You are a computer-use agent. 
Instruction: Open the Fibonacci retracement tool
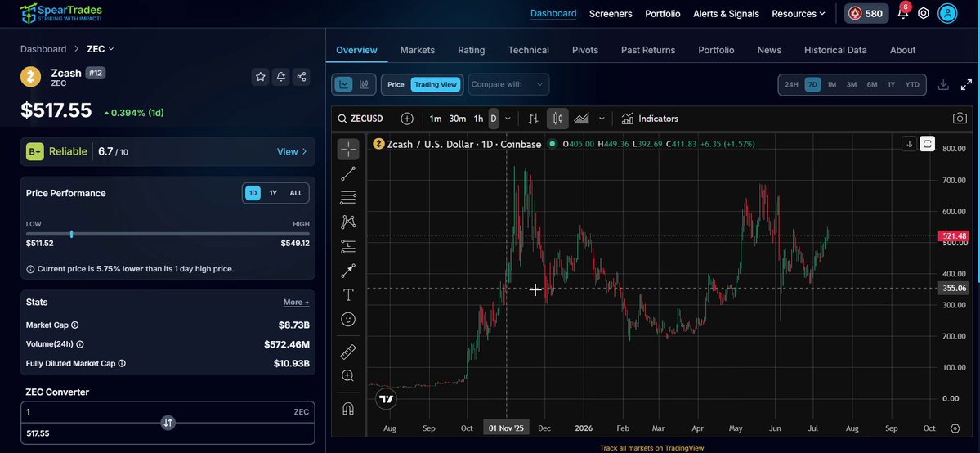pos(348,198)
